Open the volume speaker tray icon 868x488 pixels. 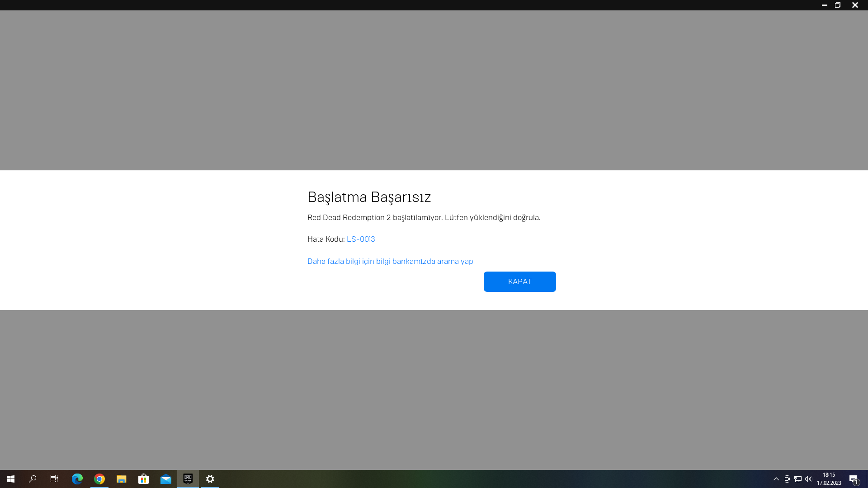point(808,479)
